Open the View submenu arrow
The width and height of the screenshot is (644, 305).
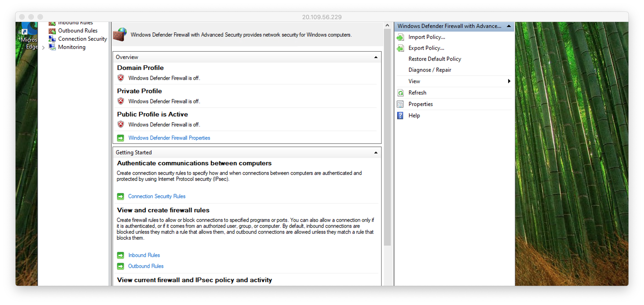tap(509, 81)
